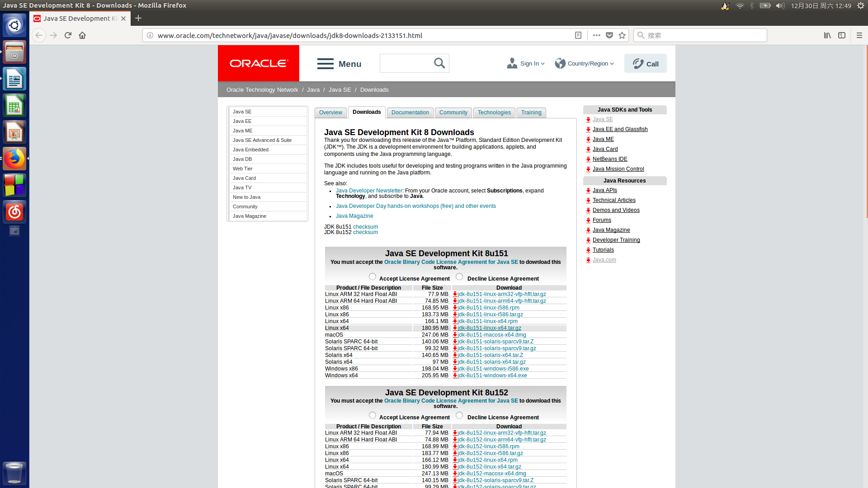Show Firefox library icon
868x488 pixels.
[x=827, y=35]
